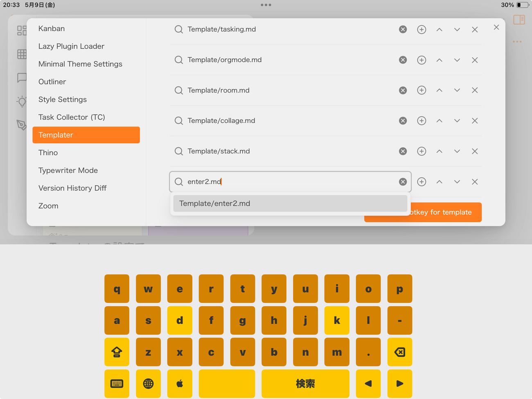Viewport: 532px width, 399px height.
Task: Tap the globe language switch key
Action: (x=148, y=384)
